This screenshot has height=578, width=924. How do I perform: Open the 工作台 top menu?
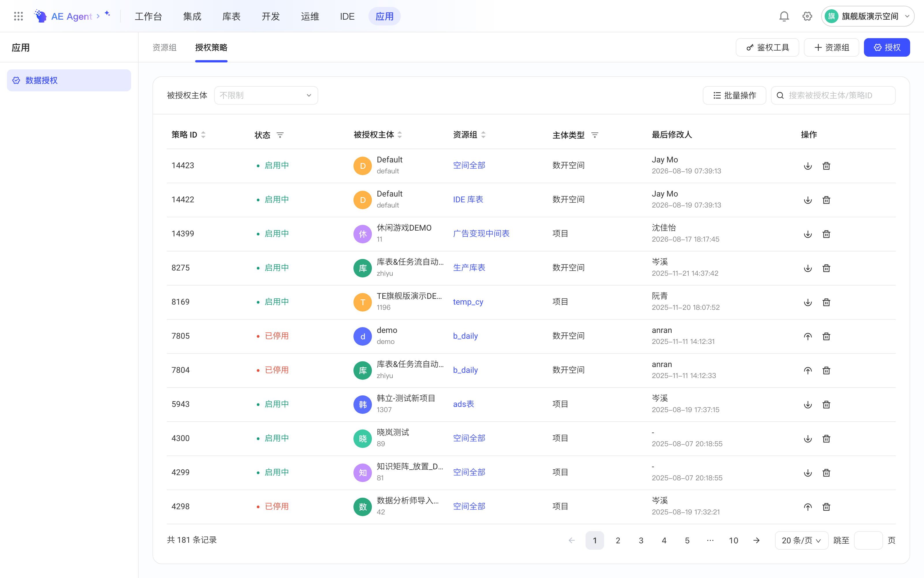coord(148,16)
